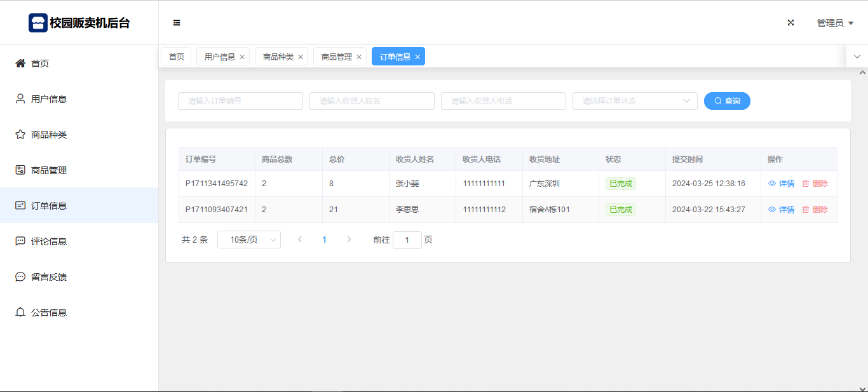View 详情 for order P1711341495742
The image size is (868, 392).
click(782, 184)
